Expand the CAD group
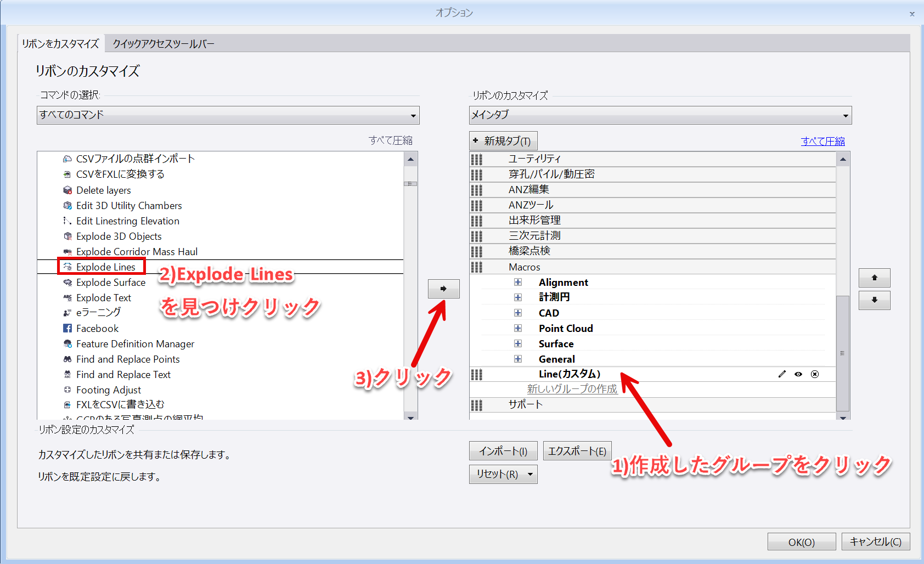The width and height of the screenshot is (924, 564). 518,313
